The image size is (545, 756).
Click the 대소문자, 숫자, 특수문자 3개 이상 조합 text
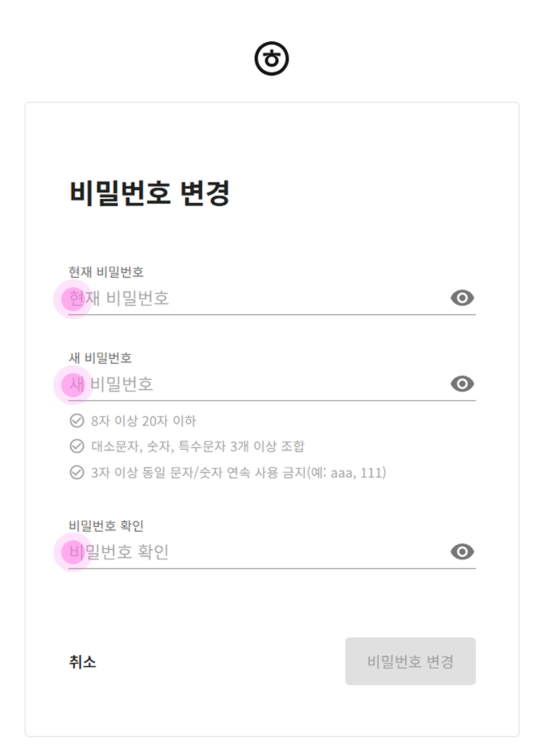coord(198,446)
